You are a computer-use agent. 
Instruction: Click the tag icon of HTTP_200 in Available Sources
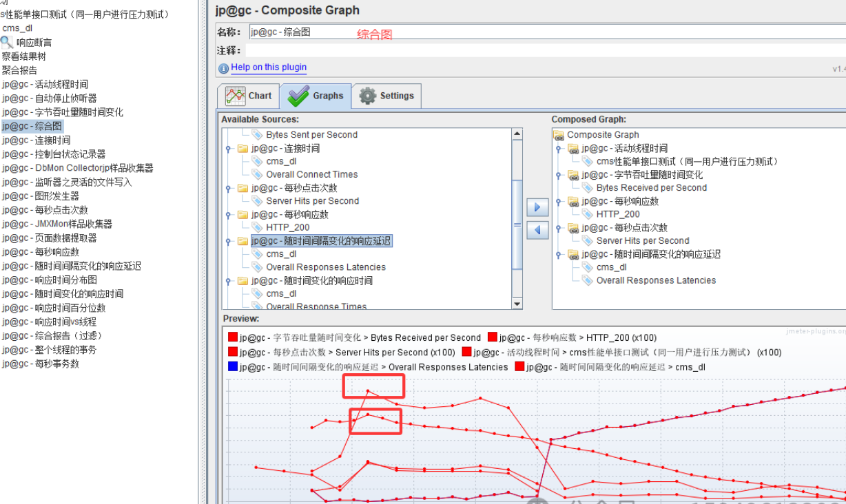(x=257, y=227)
